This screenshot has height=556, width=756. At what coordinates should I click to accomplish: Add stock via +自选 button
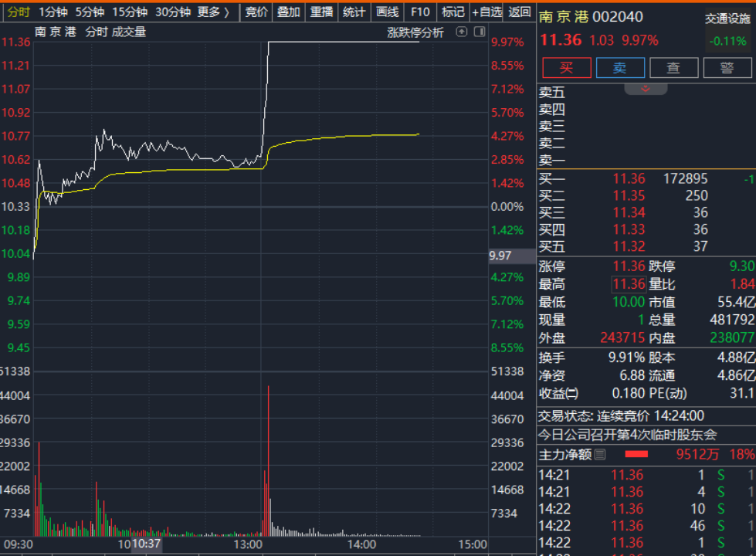486,12
